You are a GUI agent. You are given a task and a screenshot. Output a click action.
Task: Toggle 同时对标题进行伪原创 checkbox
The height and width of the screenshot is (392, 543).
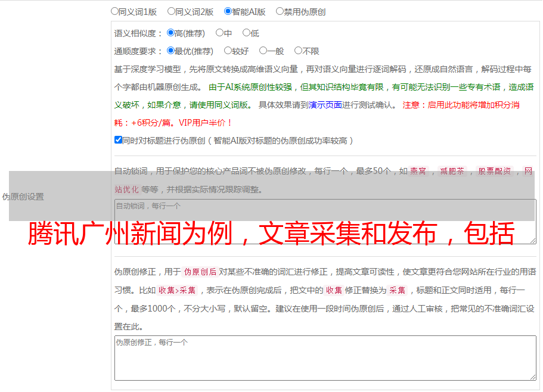click(x=118, y=140)
